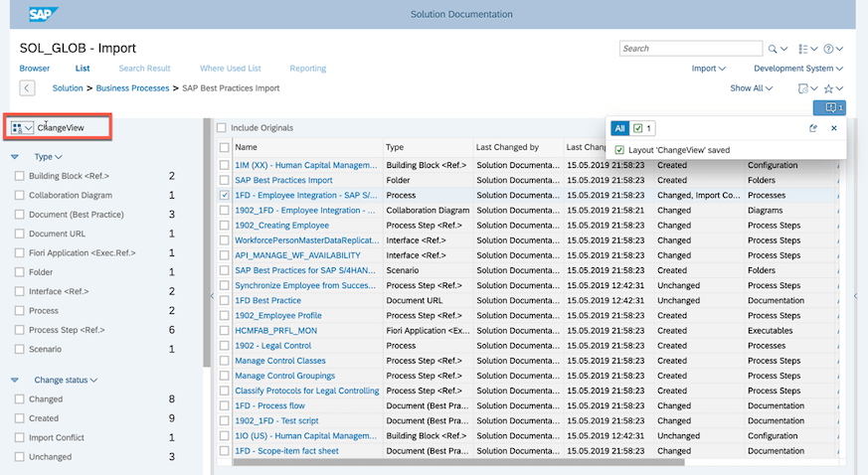
Task: Click the horizontal scrollbar under the table
Action: (458, 462)
